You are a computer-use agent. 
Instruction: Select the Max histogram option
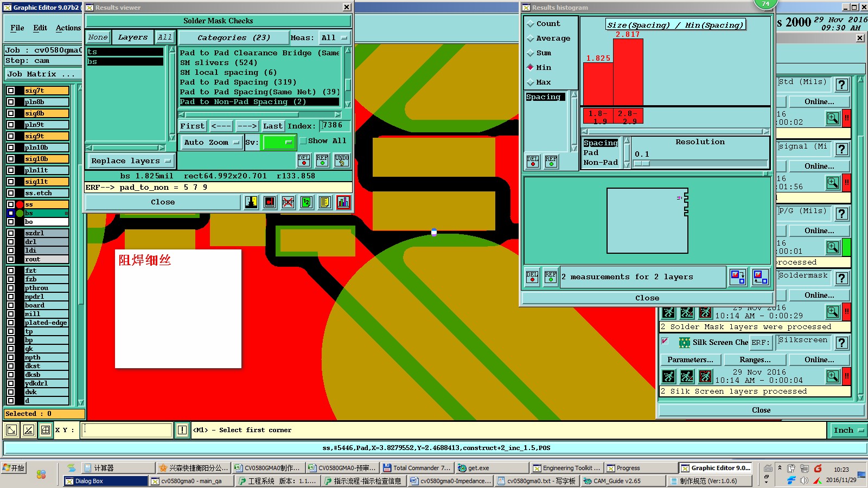pos(539,82)
